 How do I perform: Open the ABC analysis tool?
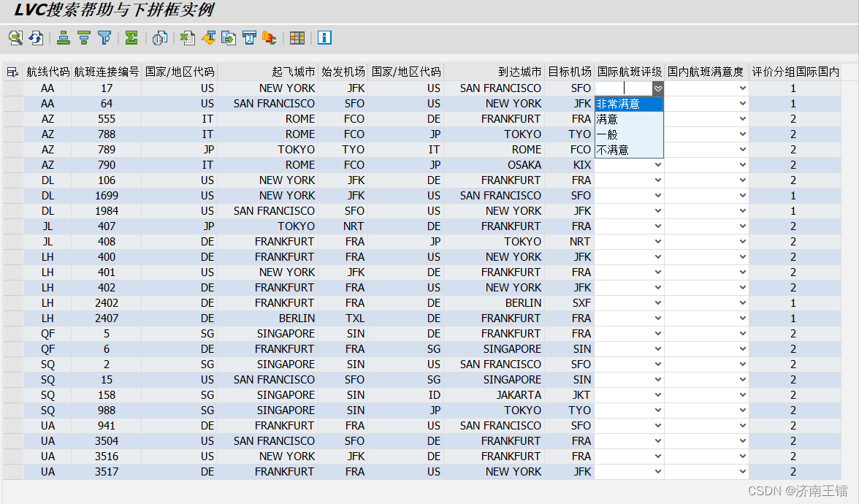pyautogui.click(x=268, y=37)
